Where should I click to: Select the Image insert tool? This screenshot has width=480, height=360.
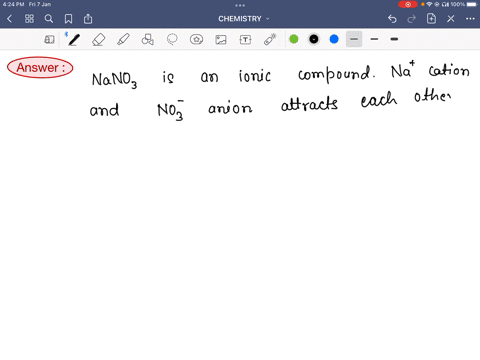[221, 39]
